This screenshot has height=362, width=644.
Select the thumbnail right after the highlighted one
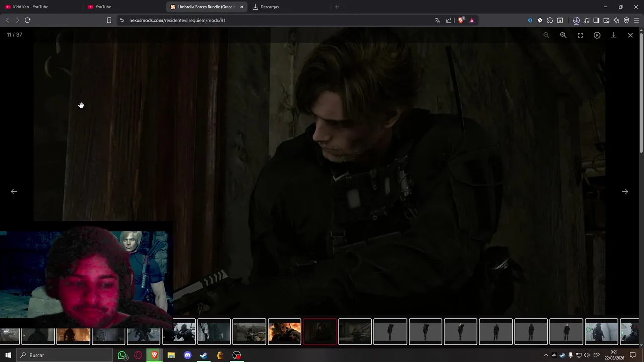point(355,332)
